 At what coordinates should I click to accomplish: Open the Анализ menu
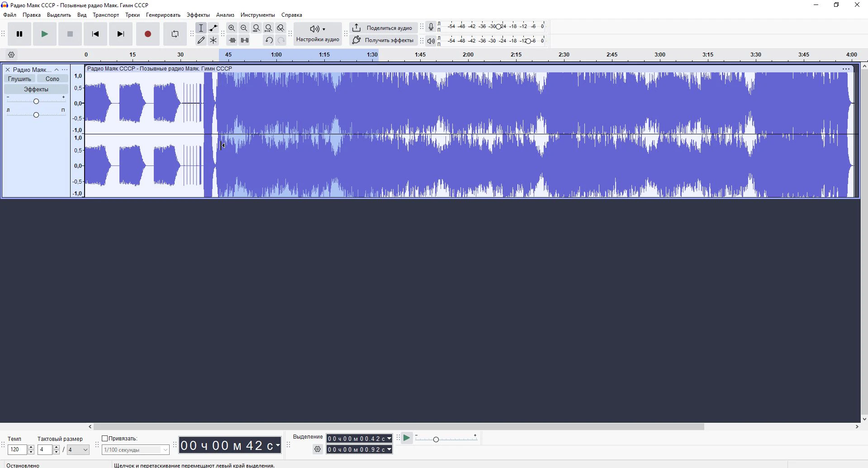click(225, 15)
